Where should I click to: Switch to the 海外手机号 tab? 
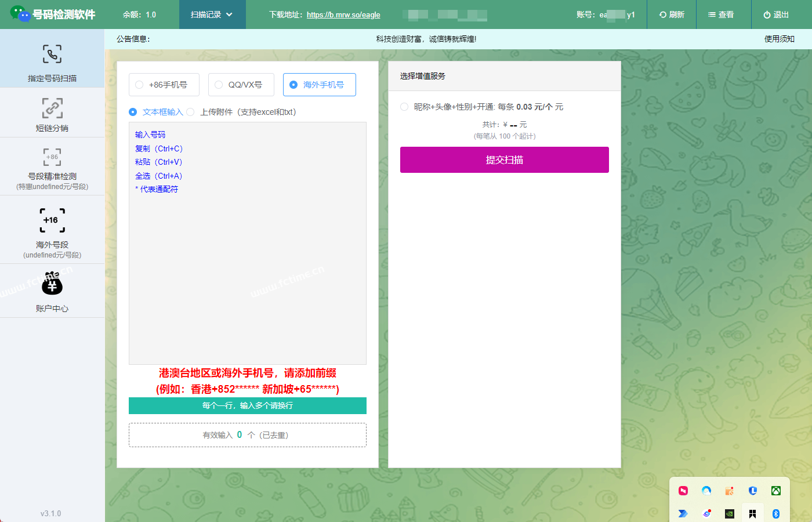coord(319,85)
